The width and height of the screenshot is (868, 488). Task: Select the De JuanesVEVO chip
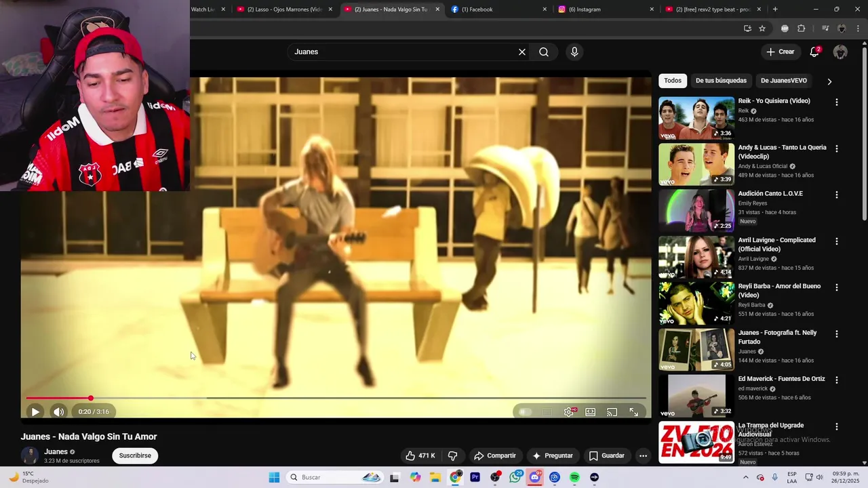784,81
